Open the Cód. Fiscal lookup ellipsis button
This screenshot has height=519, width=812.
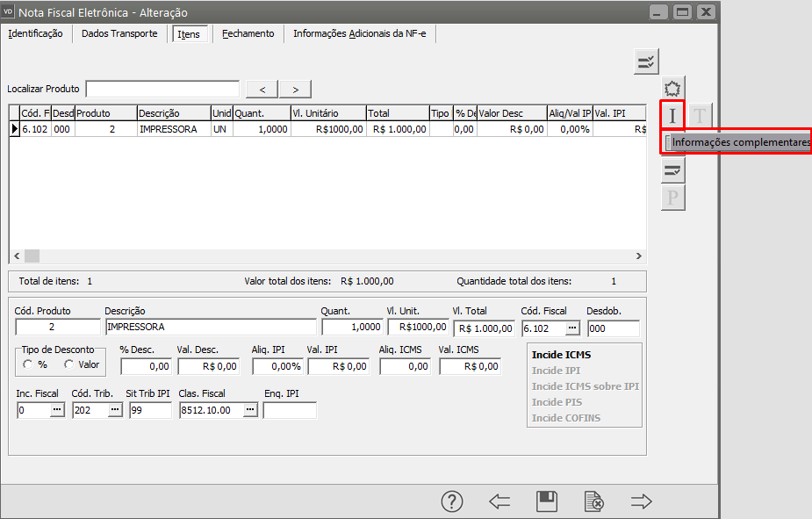tap(572, 328)
